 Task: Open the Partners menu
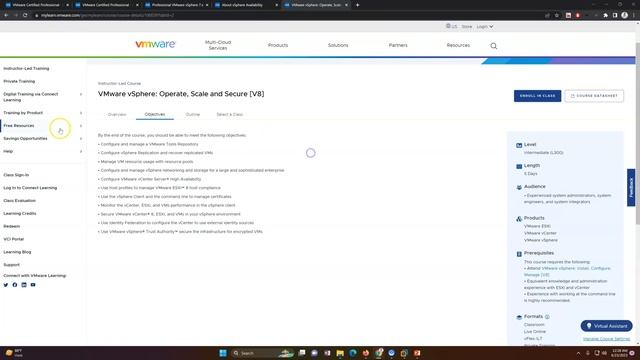click(x=398, y=45)
